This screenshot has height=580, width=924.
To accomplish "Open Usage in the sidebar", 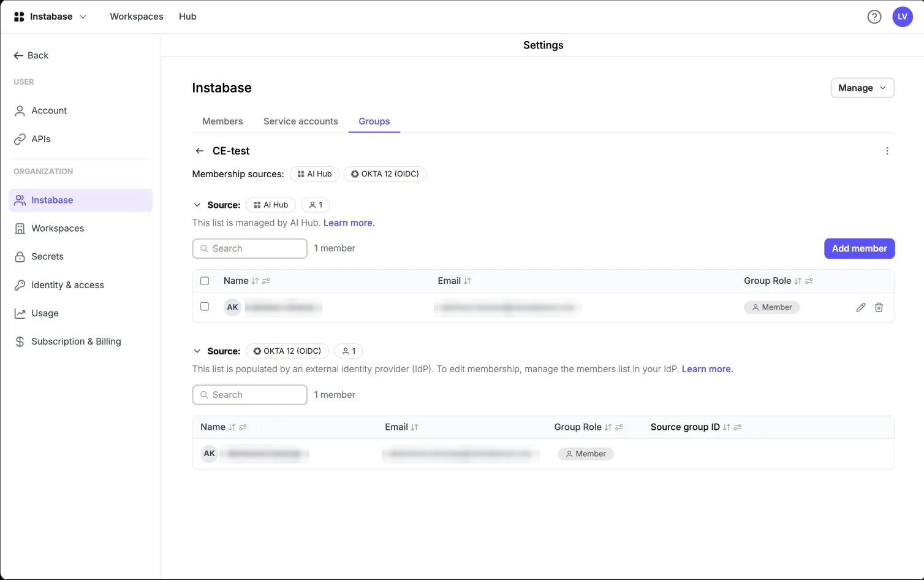I will pyautogui.click(x=81, y=313).
